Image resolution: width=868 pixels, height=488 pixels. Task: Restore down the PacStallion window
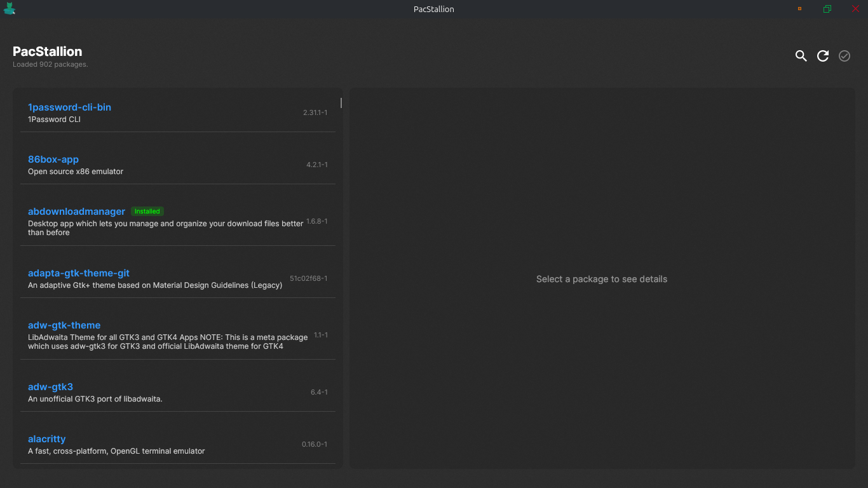tap(827, 9)
